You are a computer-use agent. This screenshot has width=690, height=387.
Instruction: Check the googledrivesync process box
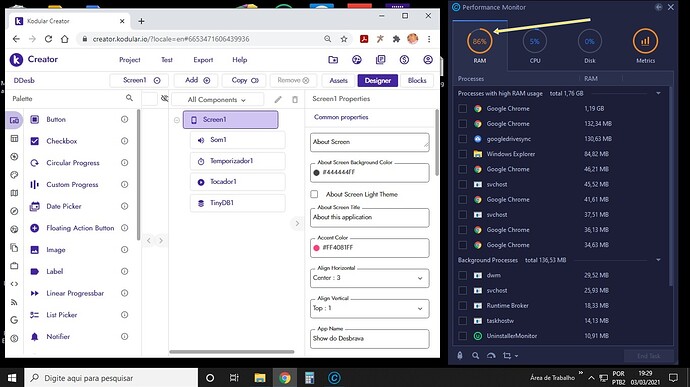point(462,139)
